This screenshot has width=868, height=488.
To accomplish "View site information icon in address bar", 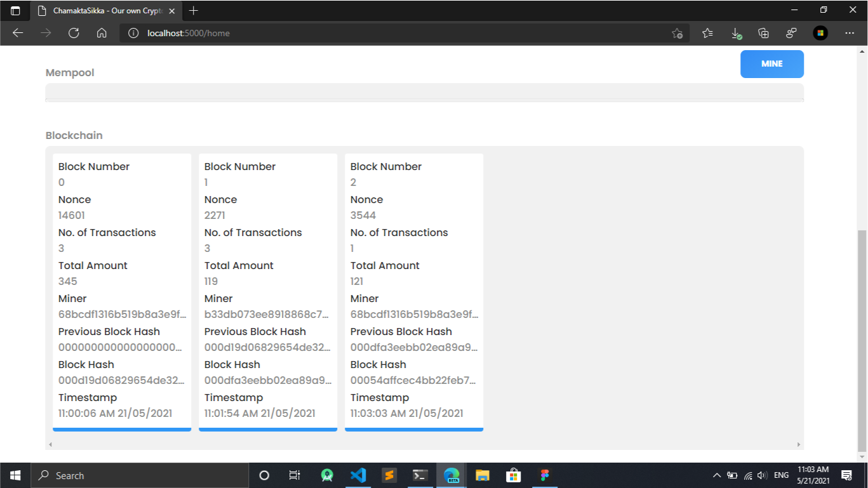I will (133, 33).
